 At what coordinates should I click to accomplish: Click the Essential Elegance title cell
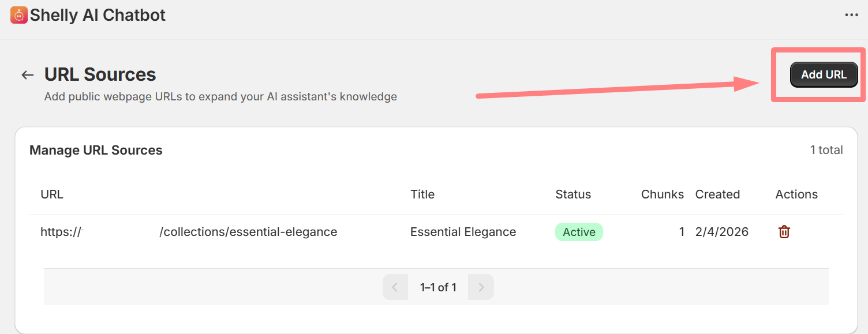[463, 232]
